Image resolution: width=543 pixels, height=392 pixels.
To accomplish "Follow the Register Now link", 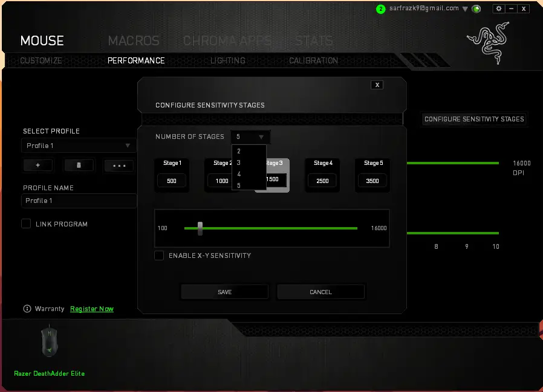I will tap(91, 309).
